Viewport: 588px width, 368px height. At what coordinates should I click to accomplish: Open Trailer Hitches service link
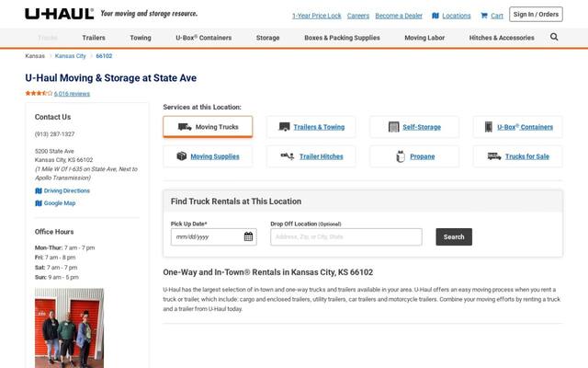(x=322, y=156)
